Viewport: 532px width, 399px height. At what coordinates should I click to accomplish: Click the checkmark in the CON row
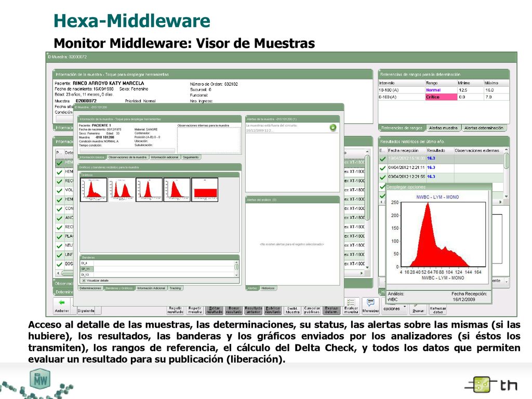(59, 209)
